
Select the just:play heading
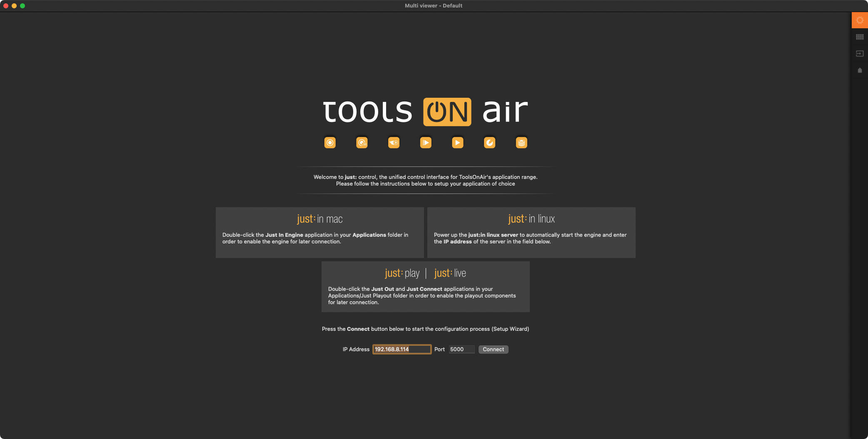click(402, 273)
